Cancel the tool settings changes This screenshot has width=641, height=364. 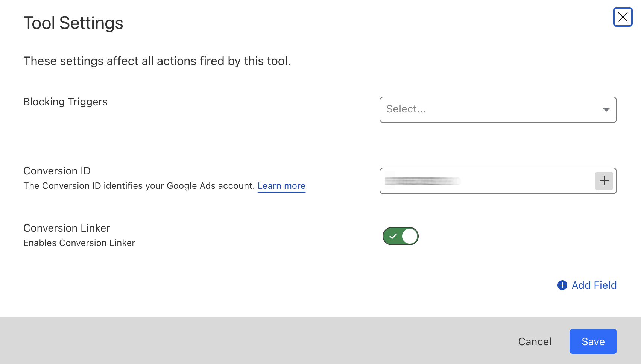535,341
